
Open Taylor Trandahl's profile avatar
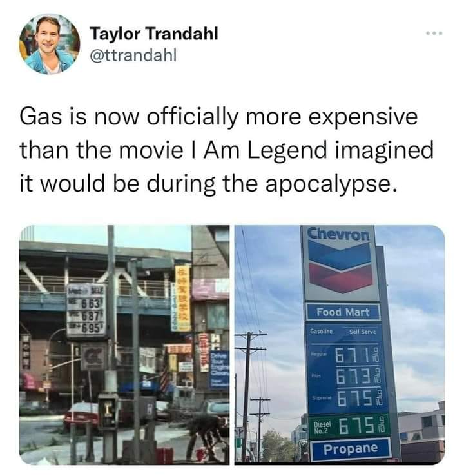point(50,44)
